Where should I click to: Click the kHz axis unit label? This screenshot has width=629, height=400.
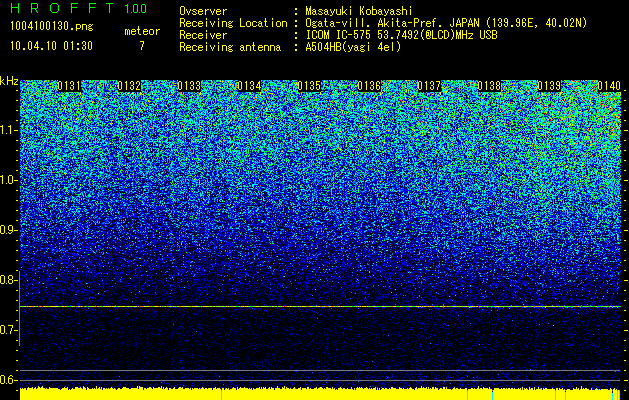coord(9,81)
